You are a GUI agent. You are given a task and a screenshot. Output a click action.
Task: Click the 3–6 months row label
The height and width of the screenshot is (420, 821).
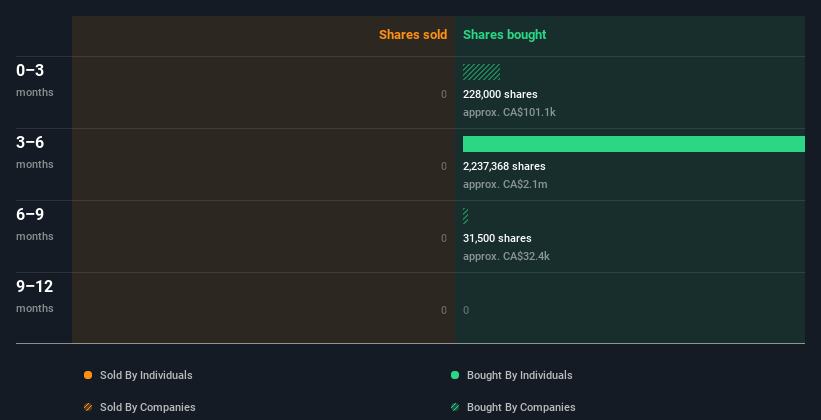(30, 143)
